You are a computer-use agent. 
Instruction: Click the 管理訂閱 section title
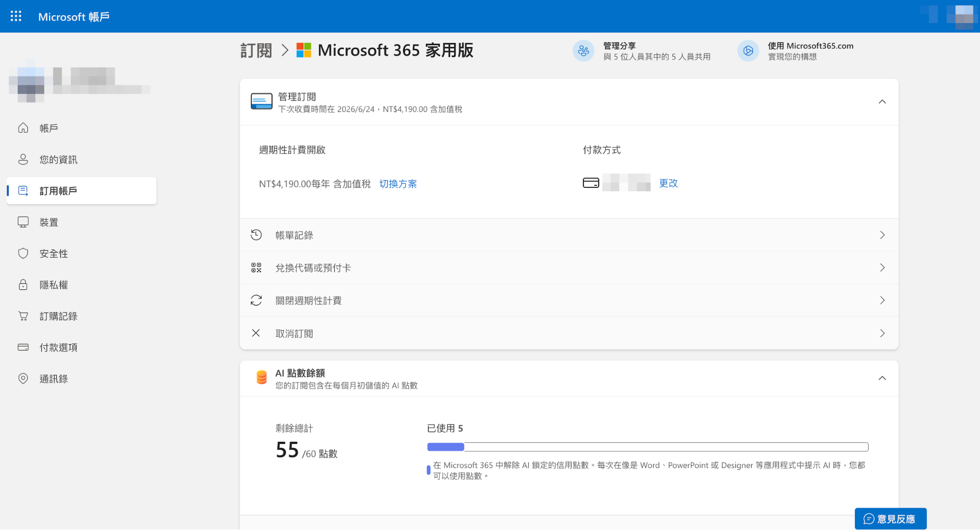pos(297,97)
